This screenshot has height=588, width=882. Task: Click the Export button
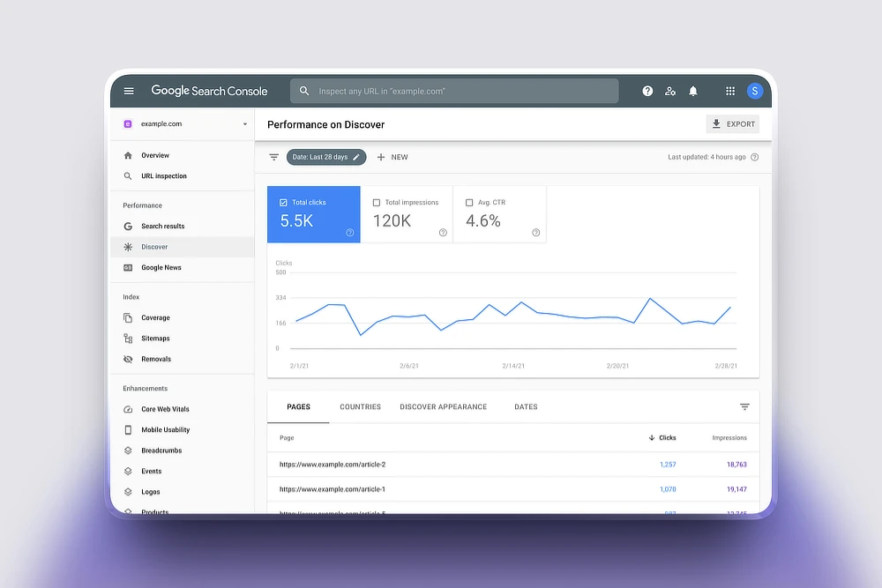point(733,124)
